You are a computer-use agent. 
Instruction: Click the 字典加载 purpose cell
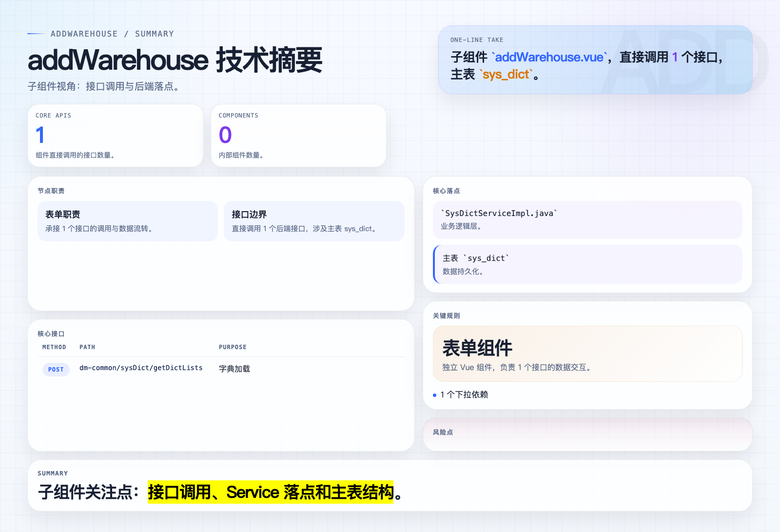234,369
